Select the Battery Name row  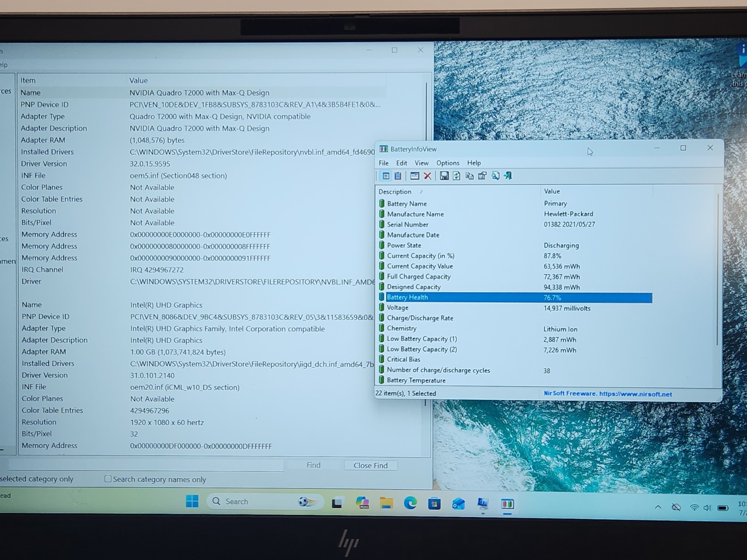(x=514, y=203)
